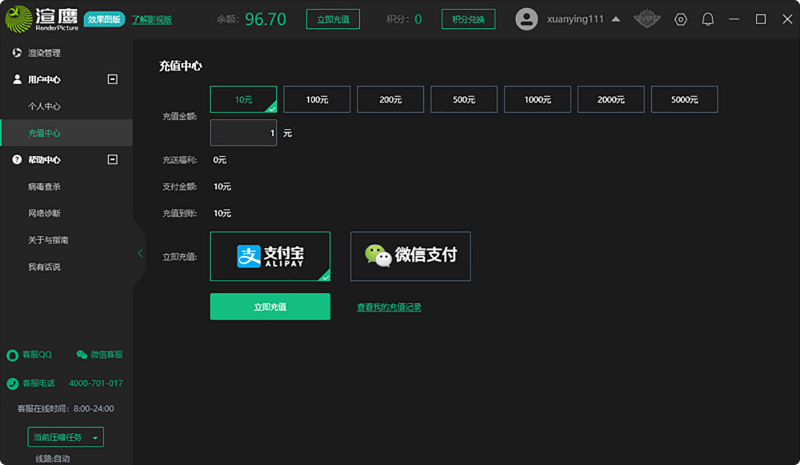The image size is (800, 465).
Task: Open notifications bell icon
Action: pos(708,19)
